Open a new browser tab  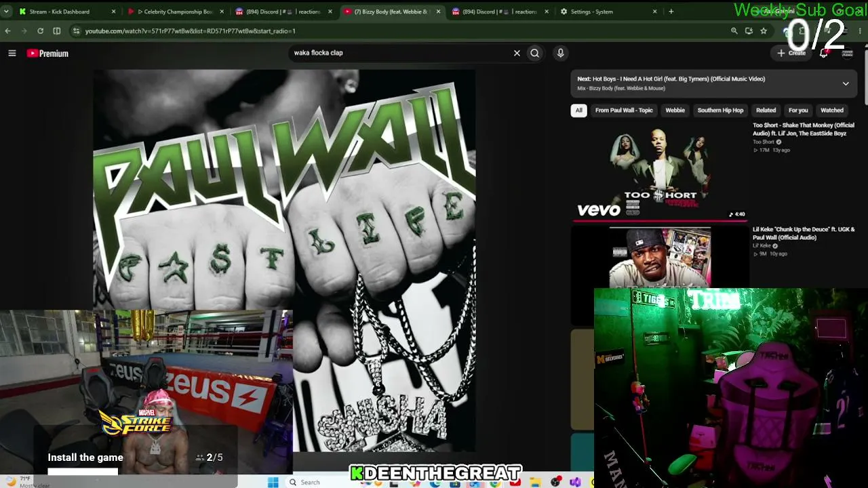[x=671, y=12]
